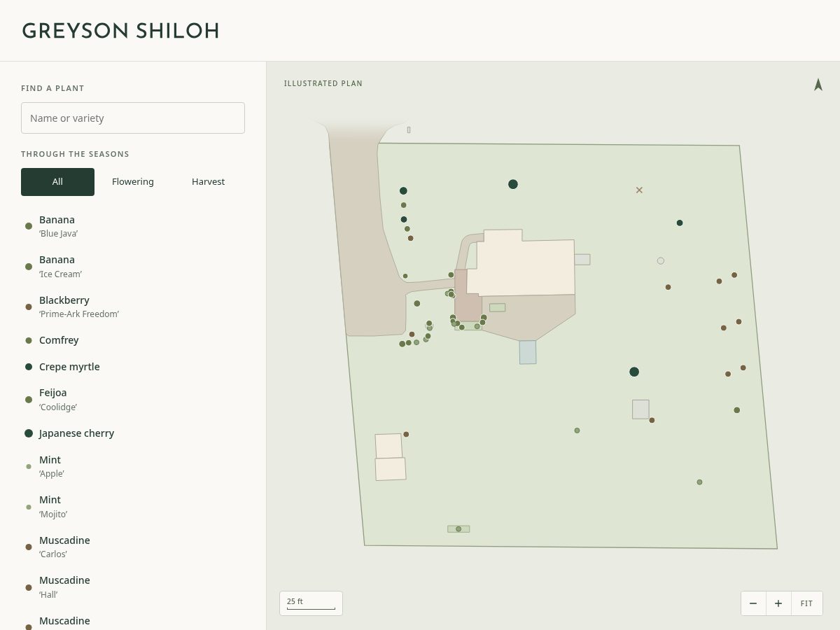Select Muscadine 'Hall' in plant list

(133, 587)
